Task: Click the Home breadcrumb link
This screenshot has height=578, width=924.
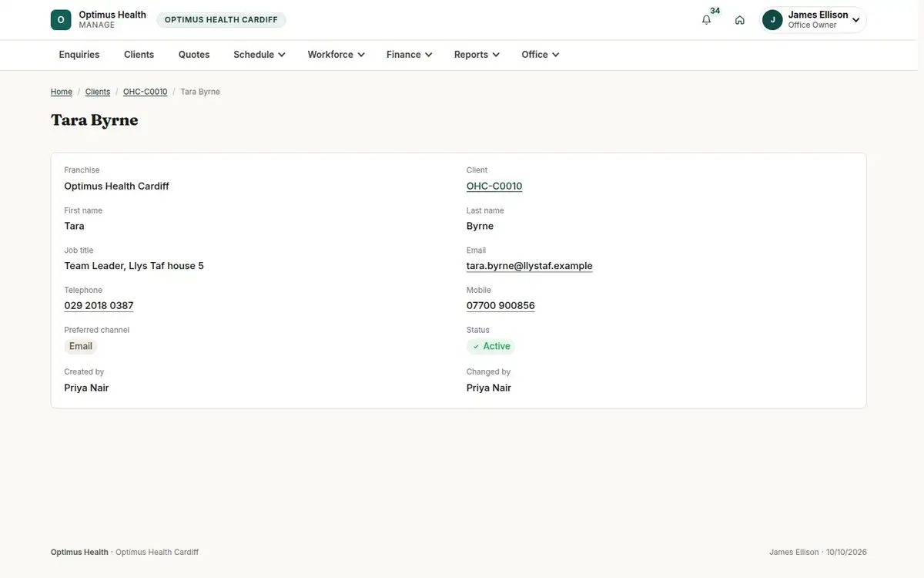Action: [62, 92]
